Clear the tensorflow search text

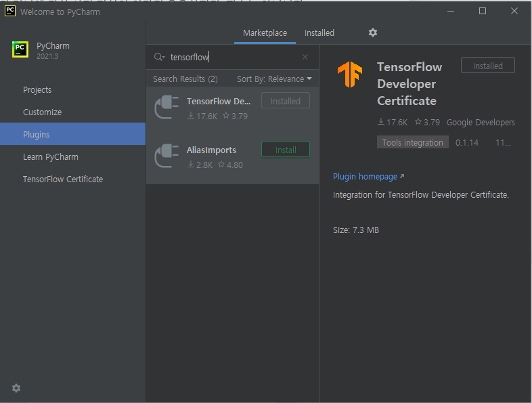[305, 57]
